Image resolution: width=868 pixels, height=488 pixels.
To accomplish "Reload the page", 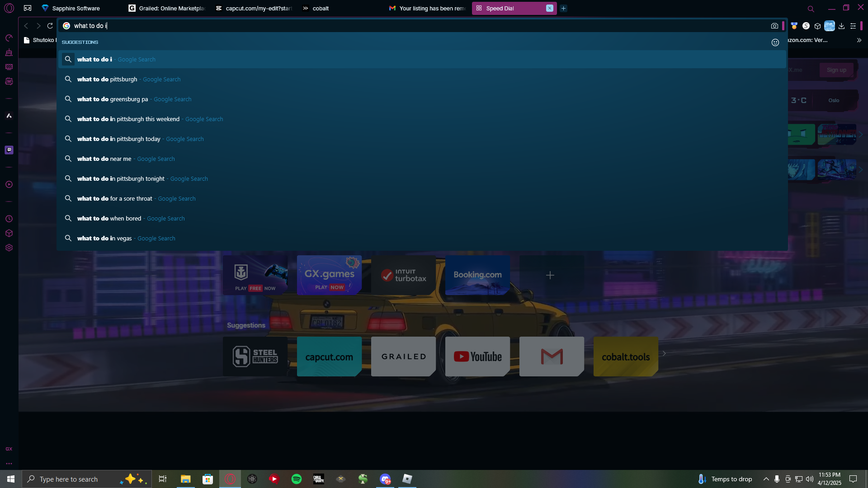I will (50, 26).
